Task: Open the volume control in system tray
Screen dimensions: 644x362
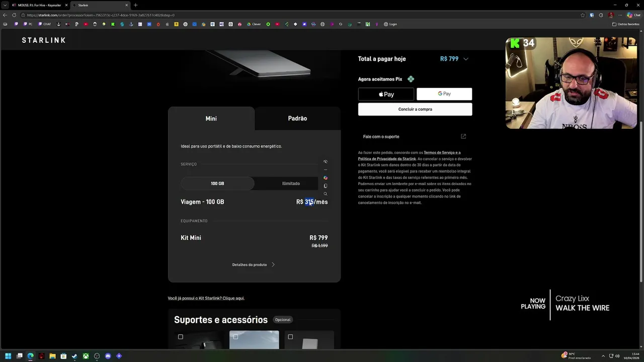Action: click(x=618, y=356)
